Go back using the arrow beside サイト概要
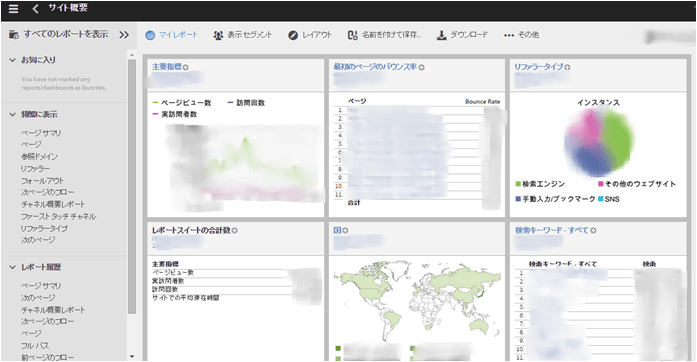Screen dimensions: 697x362 tap(36, 8)
